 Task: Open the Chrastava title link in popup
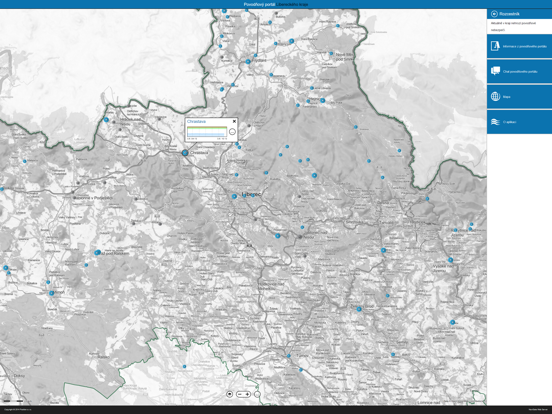(196, 121)
